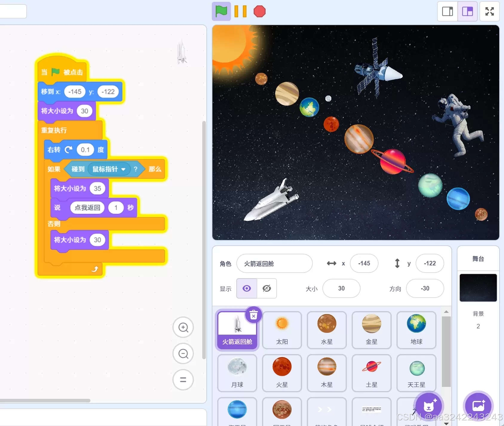The height and width of the screenshot is (426, 504).
Task: Click the astronaut on the stage
Action: point(458,125)
